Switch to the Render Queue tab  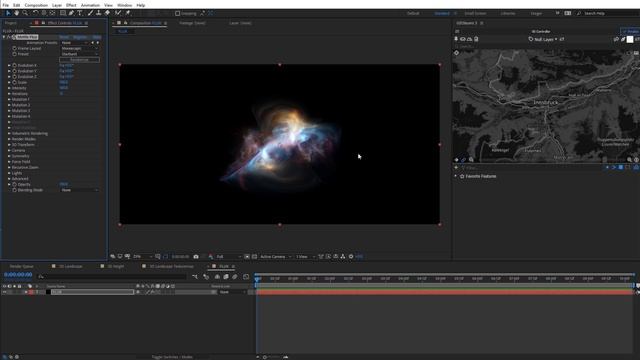[22, 266]
